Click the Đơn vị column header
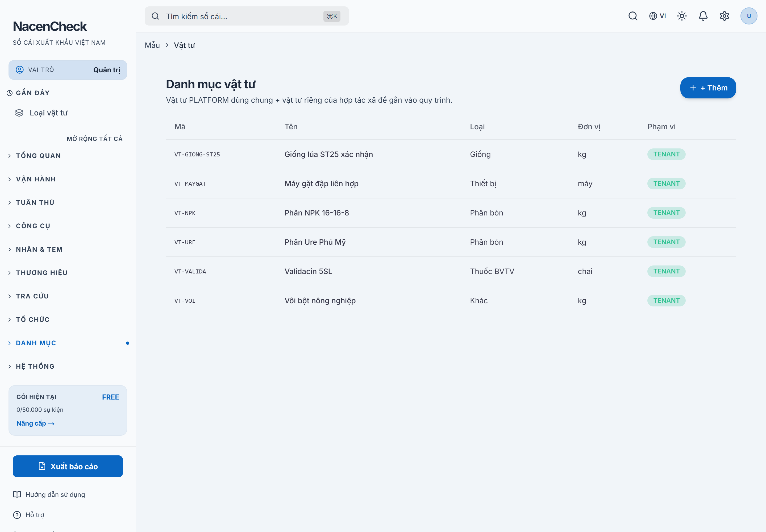The image size is (766, 532). point(589,127)
